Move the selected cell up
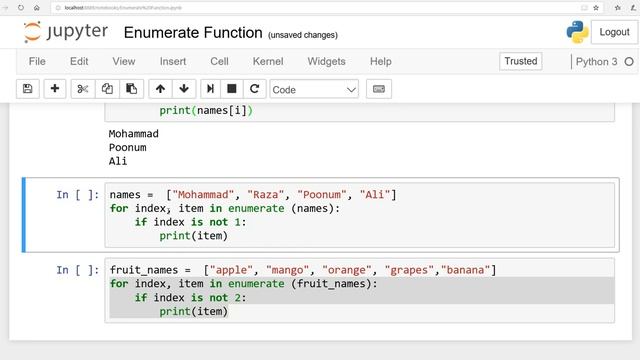The width and height of the screenshot is (640, 360). click(x=160, y=89)
